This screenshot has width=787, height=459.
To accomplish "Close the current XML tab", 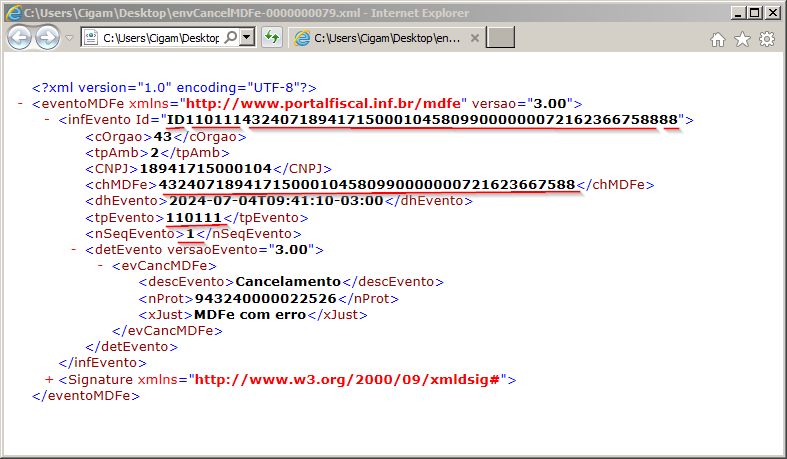I will click(x=475, y=38).
